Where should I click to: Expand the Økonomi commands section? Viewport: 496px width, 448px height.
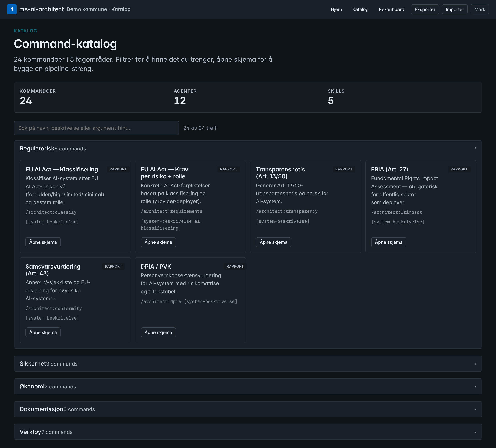coord(248,386)
